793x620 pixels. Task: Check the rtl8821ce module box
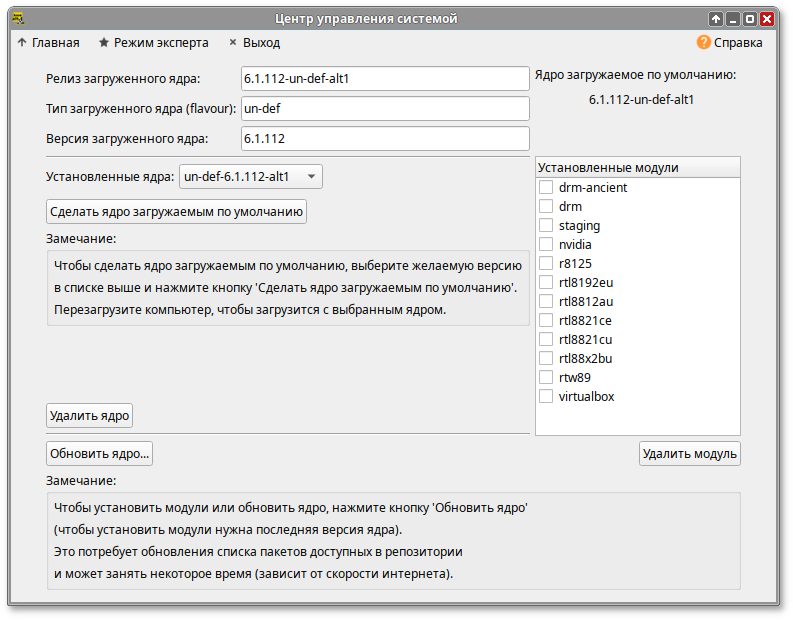pyautogui.click(x=546, y=321)
